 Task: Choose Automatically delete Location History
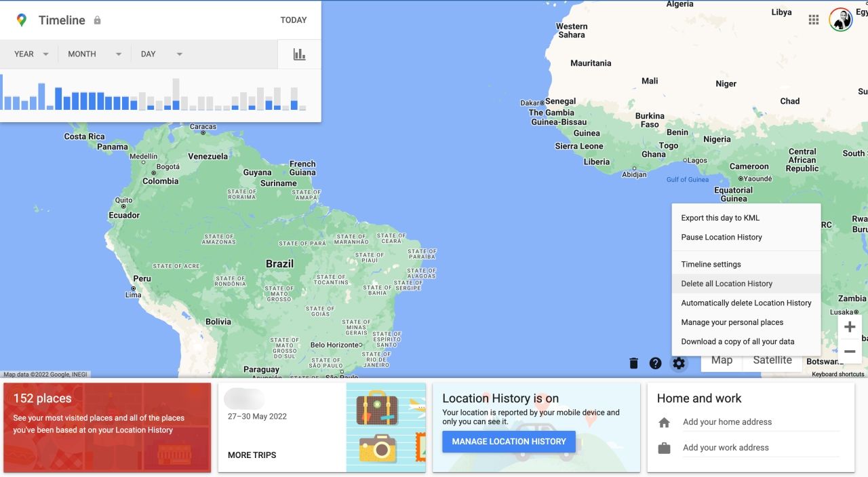tap(746, 303)
